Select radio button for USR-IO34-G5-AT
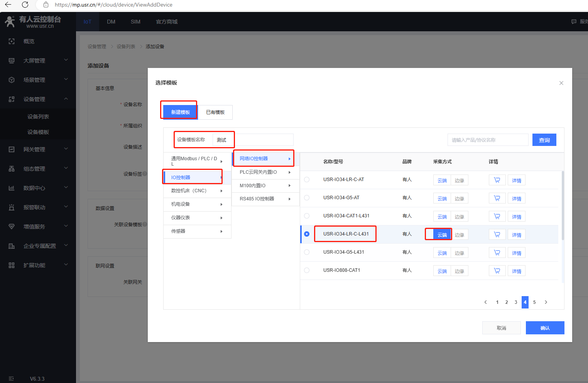The image size is (588, 383). (x=307, y=198)
